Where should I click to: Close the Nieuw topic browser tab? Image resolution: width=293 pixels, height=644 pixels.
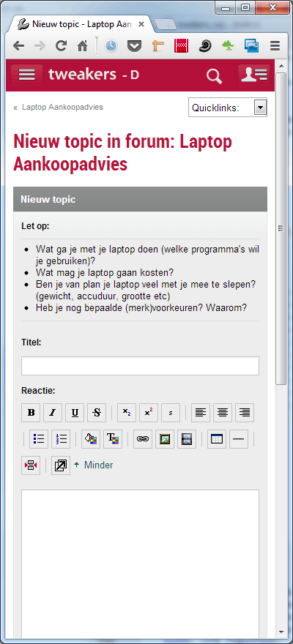(141, 24)
